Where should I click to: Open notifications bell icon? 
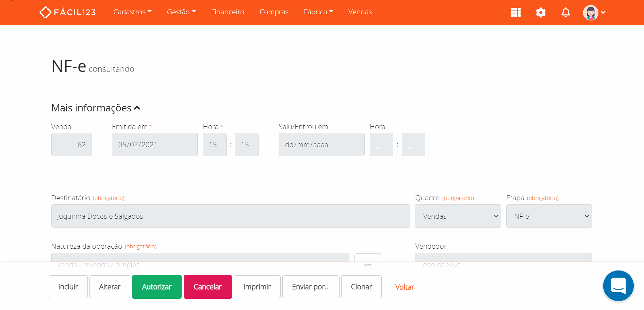[x=566, y=12]
